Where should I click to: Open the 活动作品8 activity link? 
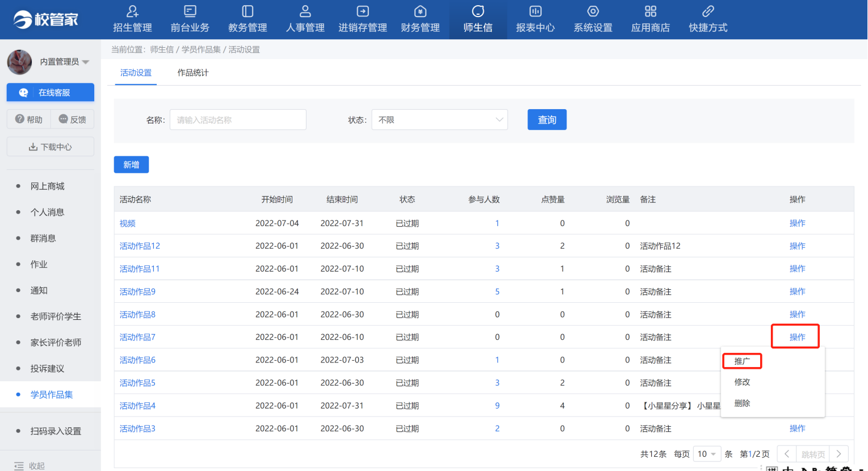(x=137, y=314)
